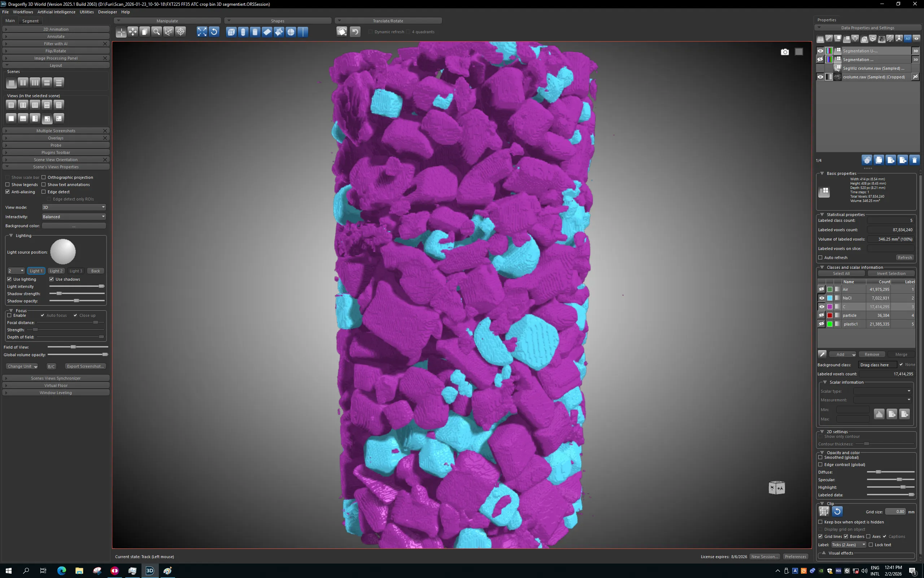Add a sphere shape from Shapes toolbar

point(291,32)
